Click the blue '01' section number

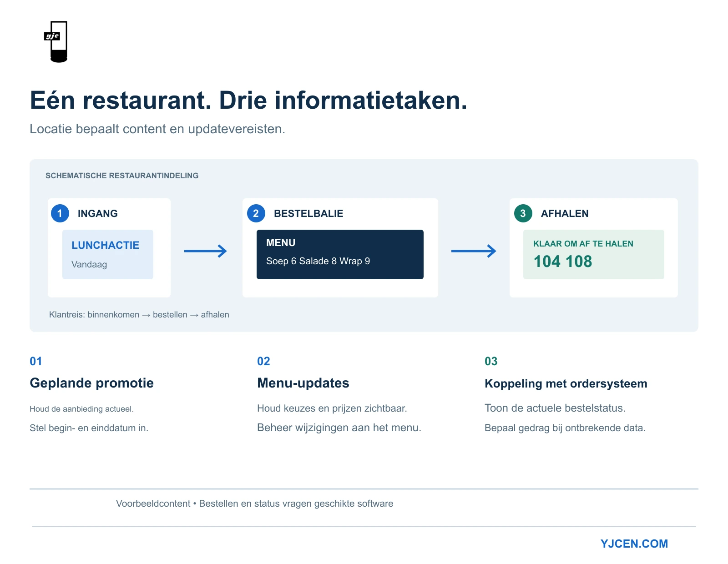click(36, 361)
